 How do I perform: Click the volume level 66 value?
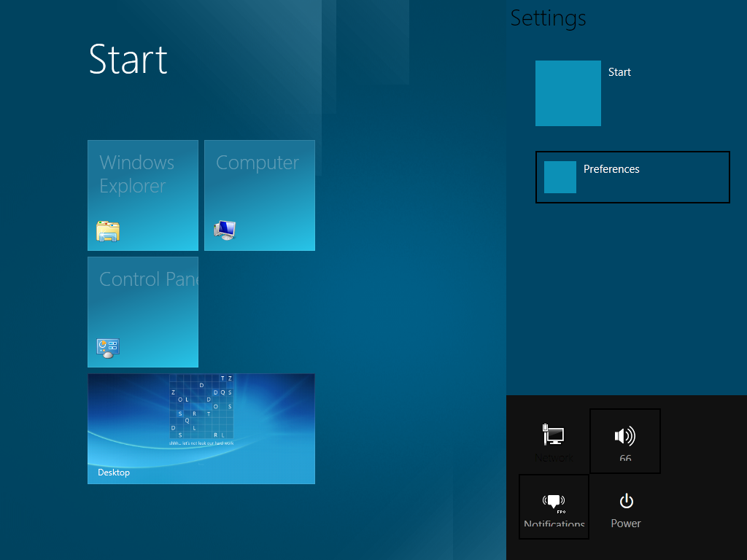(x=625, y=458)
